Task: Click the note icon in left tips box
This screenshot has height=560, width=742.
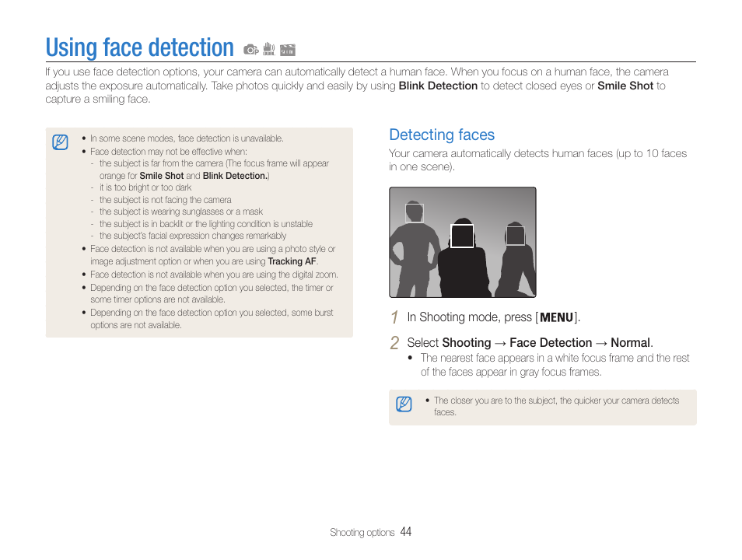Action: click(60, 142)
